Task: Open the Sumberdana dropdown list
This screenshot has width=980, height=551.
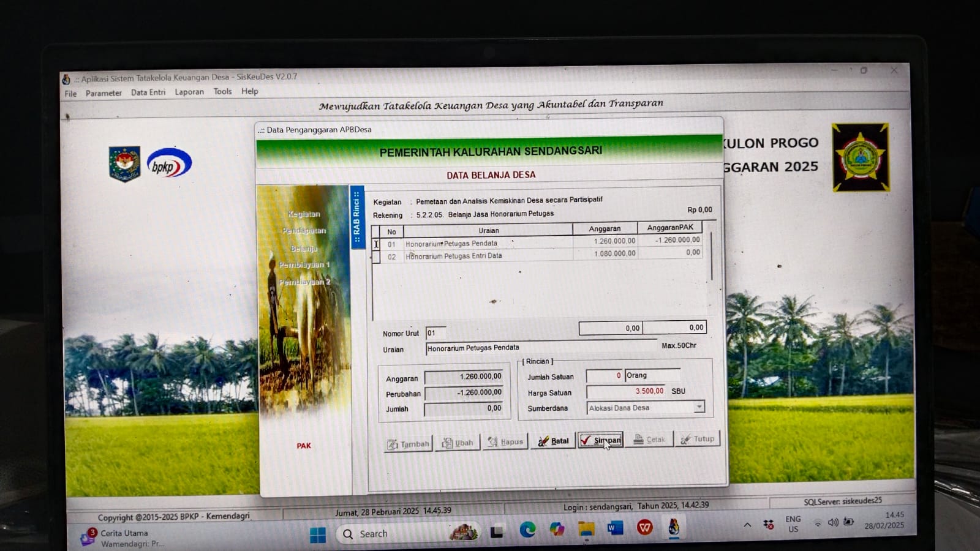Action: pos(699,407)
